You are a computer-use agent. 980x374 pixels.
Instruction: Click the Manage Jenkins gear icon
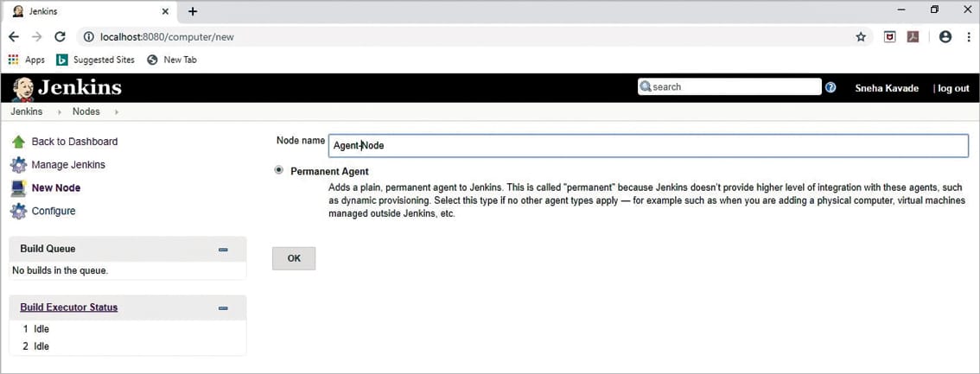point(19,165)
